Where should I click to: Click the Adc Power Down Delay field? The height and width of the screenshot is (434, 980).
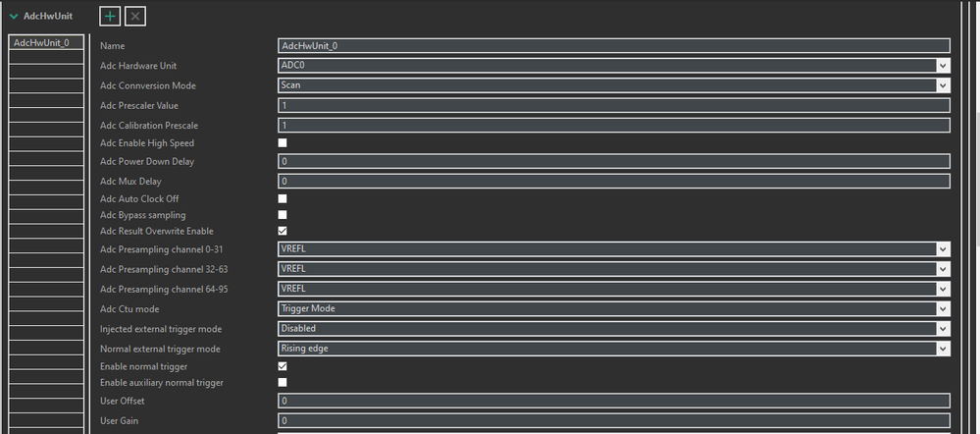tap(614, 161)
